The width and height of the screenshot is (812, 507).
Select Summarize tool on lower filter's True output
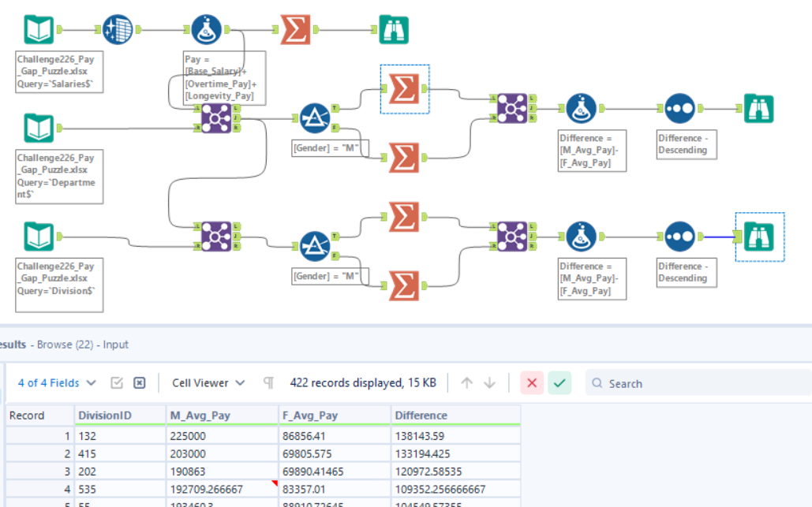point(404,217)
